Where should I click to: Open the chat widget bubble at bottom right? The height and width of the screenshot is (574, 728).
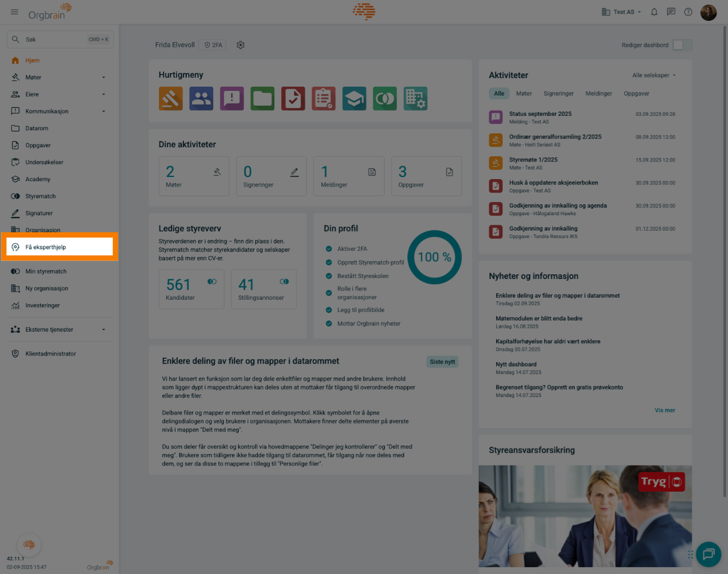(708, 554)
